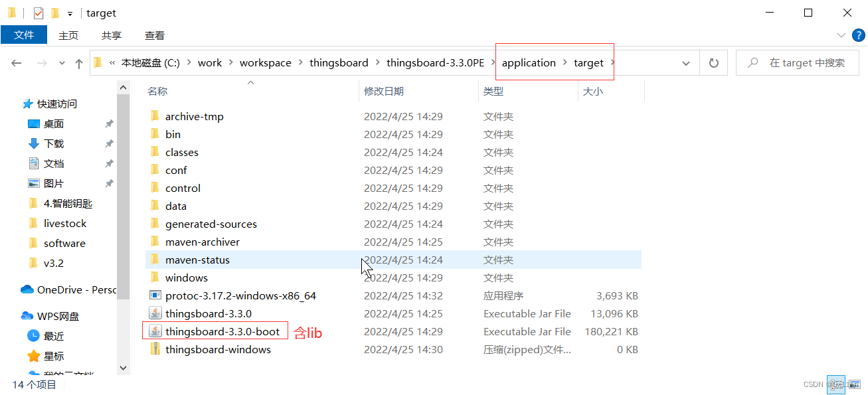Click the thingsboard-windows zip file icon
The height and width of the screenshot is (395, 868).
(x=155, y=349)
